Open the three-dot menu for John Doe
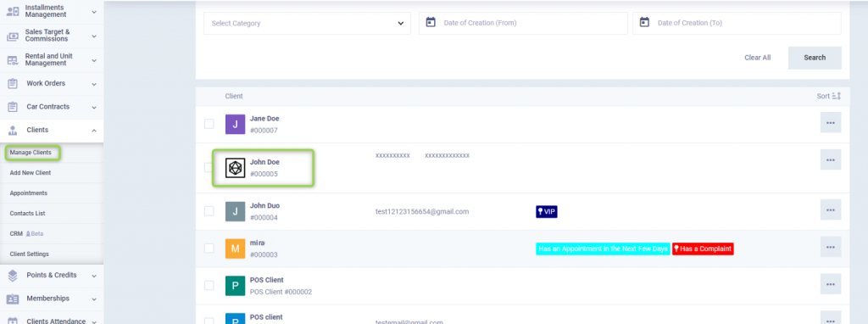868x324 pixels. point(831,159)
